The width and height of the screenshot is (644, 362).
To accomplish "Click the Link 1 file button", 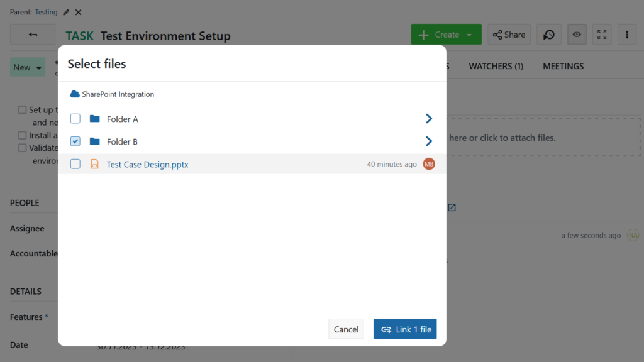I will click(x=405, y=329).
